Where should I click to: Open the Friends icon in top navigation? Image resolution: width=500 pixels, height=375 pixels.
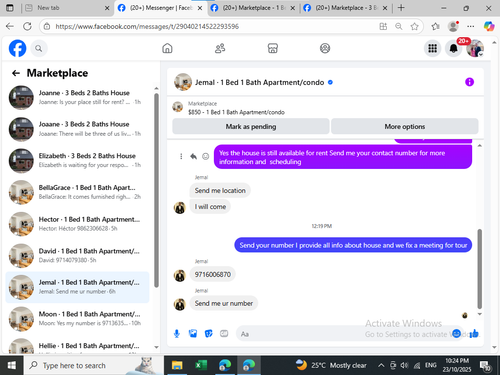pyautogui.click(x=220, y=48)
